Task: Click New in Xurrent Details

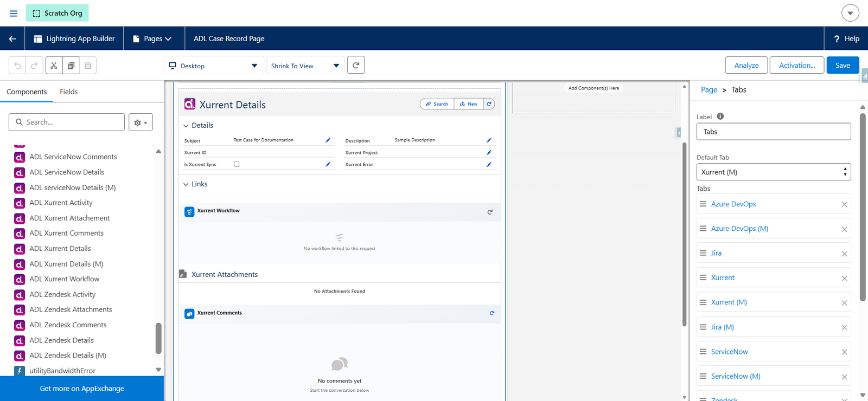Action: click(469, 104)
